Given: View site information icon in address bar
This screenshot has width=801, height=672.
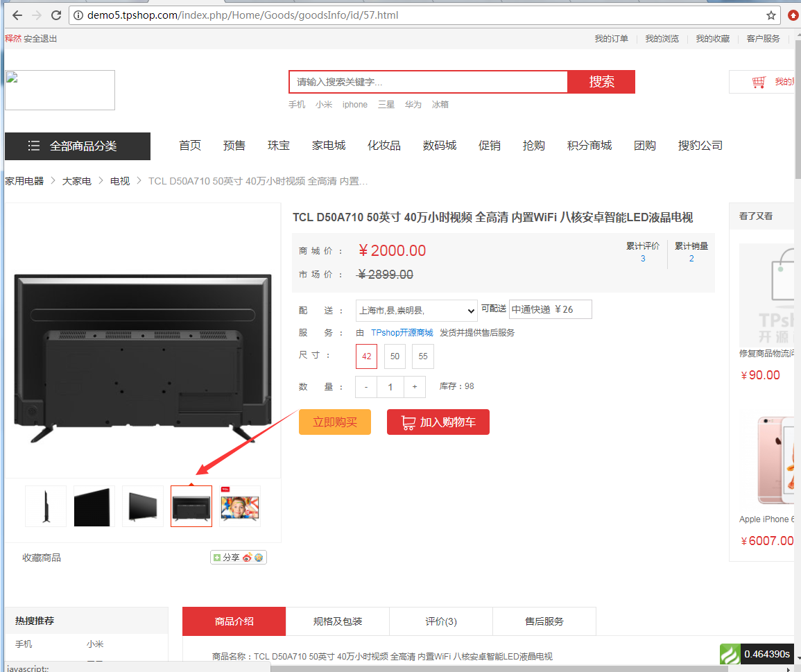Looking at the screenshot, I should [78, 15].
